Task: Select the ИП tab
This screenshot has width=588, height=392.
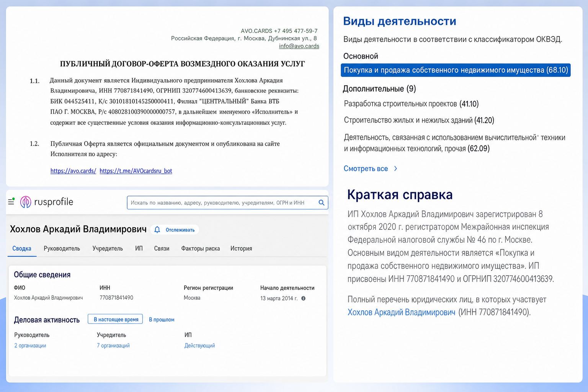Action: 139,248
